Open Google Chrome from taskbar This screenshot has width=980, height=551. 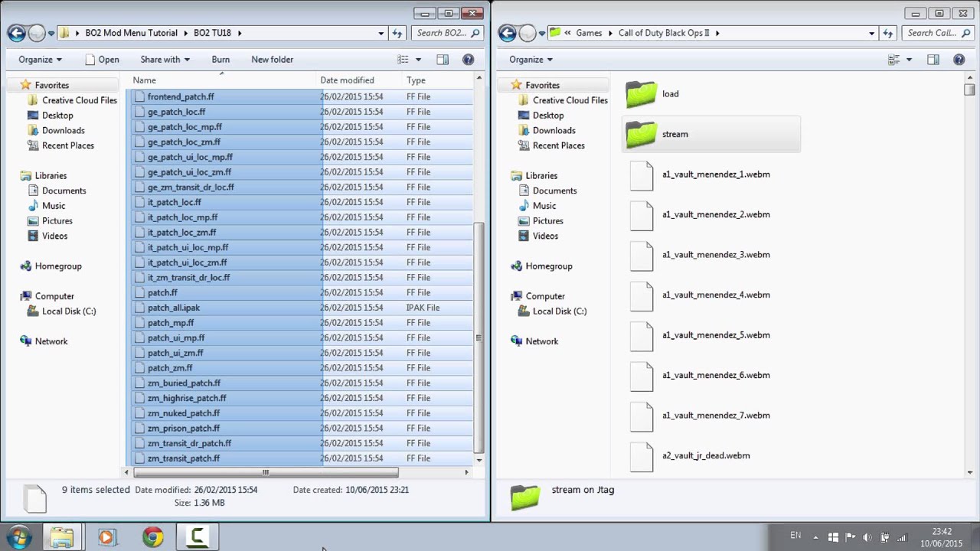point(152,537)
